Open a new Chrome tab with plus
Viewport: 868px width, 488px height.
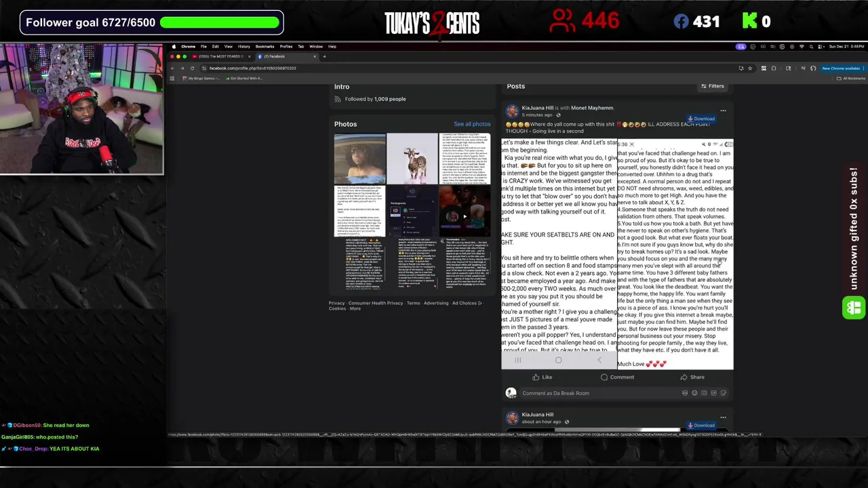point(324,56)
